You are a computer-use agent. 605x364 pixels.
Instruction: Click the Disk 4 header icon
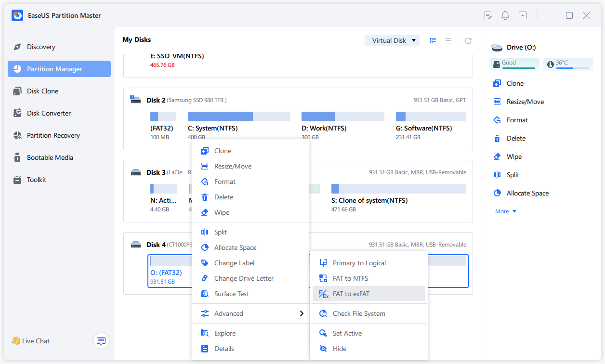coord(136,245)
